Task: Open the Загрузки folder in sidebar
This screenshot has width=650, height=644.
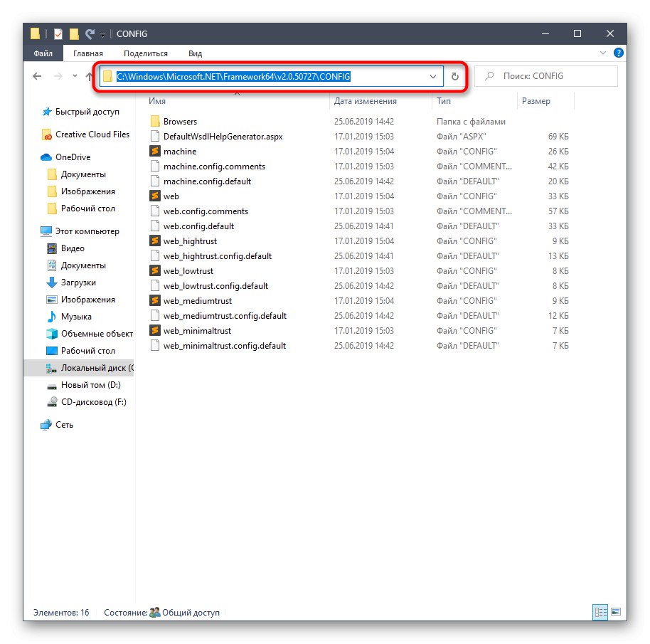Action: pos(71,283)
